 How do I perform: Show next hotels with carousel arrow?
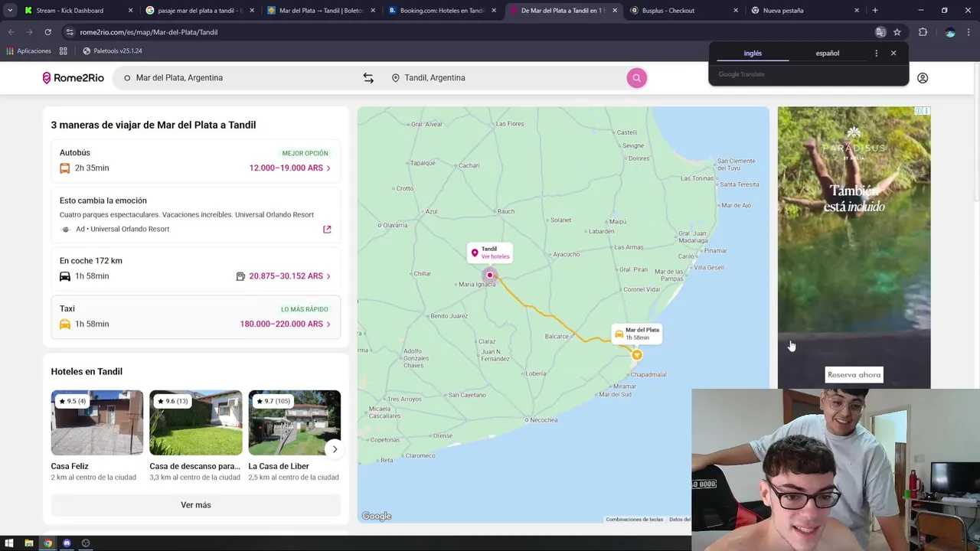tap(335, 449)
